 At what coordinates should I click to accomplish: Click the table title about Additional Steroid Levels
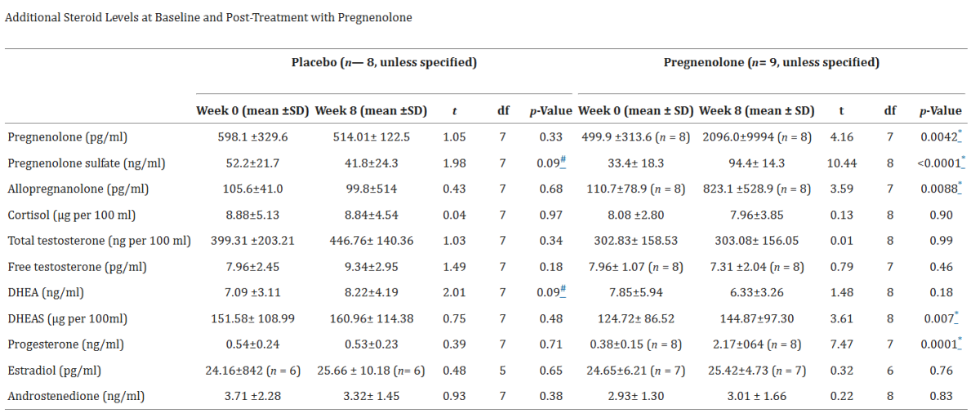pos(208,18)
